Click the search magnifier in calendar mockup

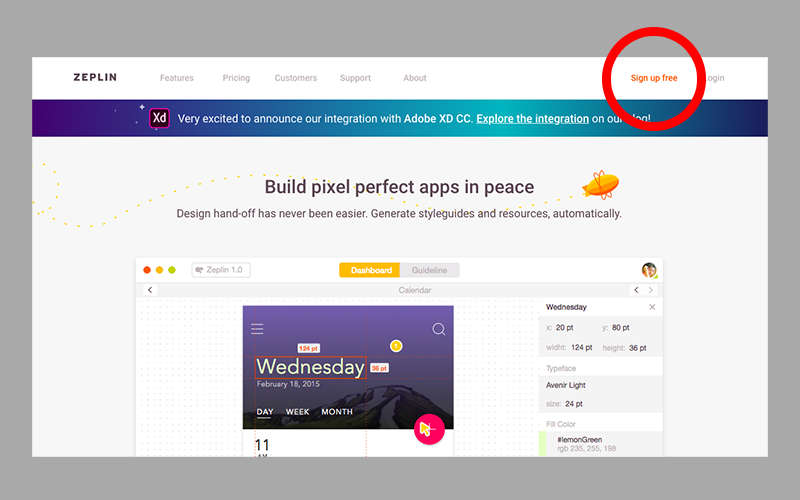pos(439,329)
